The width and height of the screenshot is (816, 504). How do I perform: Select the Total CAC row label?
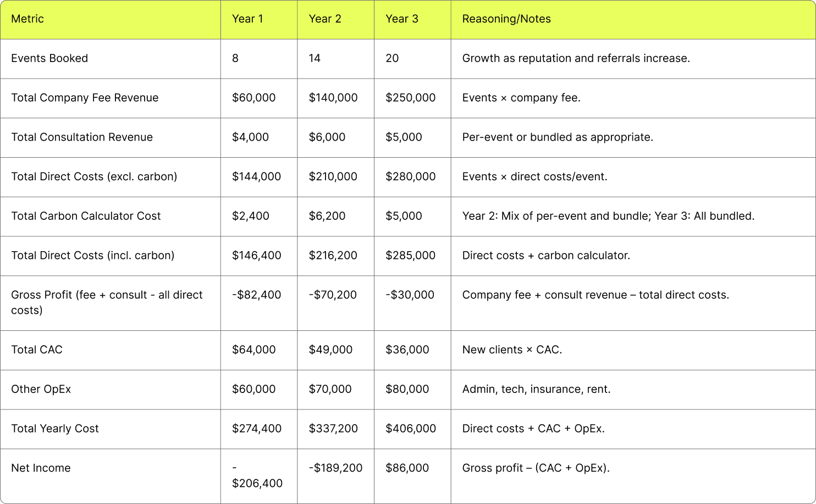37,350
